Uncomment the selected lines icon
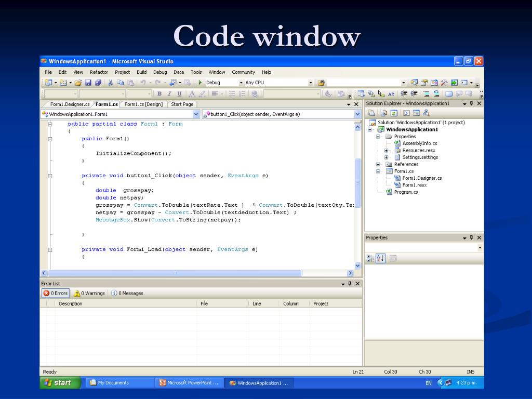The height and width of the screenshot is (399, 532). [436, 94]
